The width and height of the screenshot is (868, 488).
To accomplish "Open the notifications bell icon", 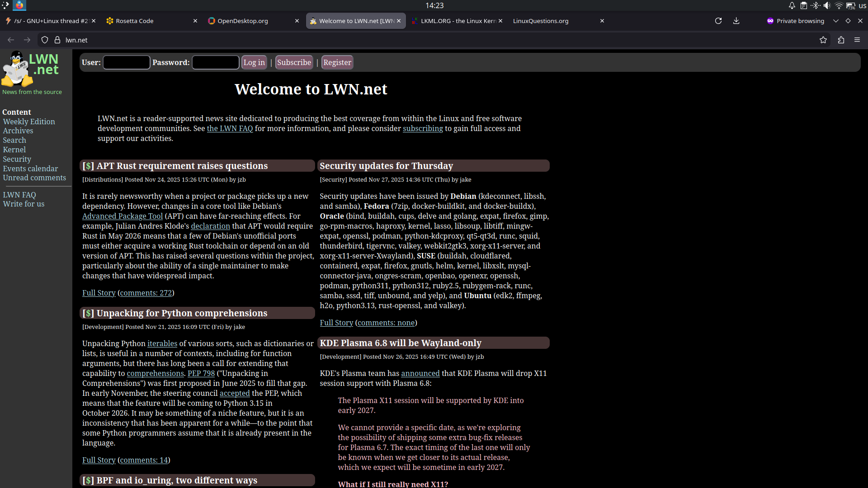I will tap(792, 5).
